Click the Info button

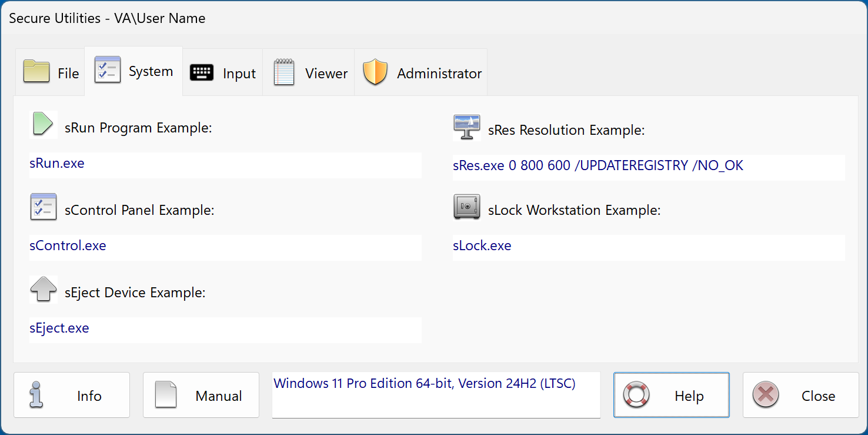(71, 395)
